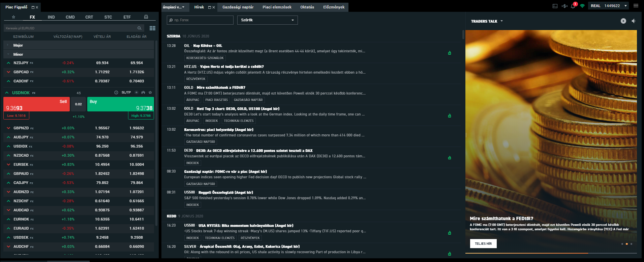Click the lock icon on the Heti Top 3 chart news
The width and height of the screenshot is (644, 262).
[450, 116]
